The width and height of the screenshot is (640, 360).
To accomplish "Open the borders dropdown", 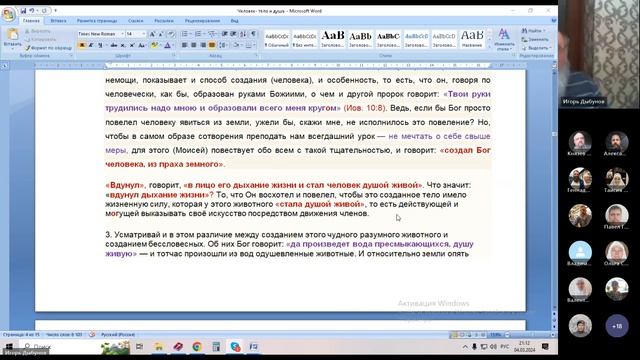I will [250, 45].
